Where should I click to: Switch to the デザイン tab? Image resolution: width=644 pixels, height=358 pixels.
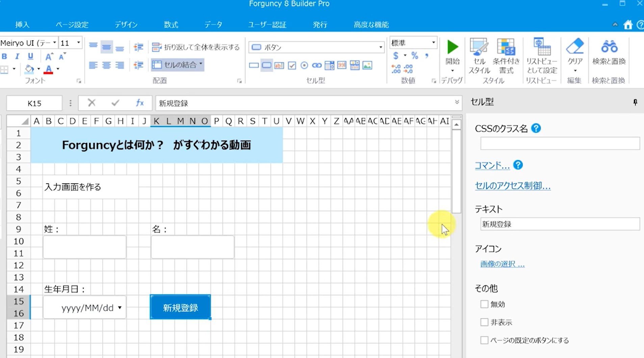click(x=126, y=25)
